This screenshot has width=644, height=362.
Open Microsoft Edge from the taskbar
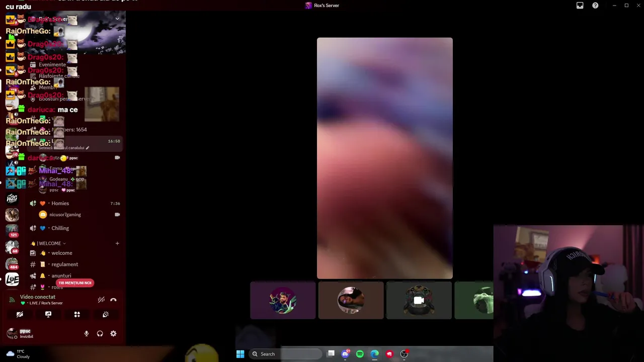[x=374, y=354]
